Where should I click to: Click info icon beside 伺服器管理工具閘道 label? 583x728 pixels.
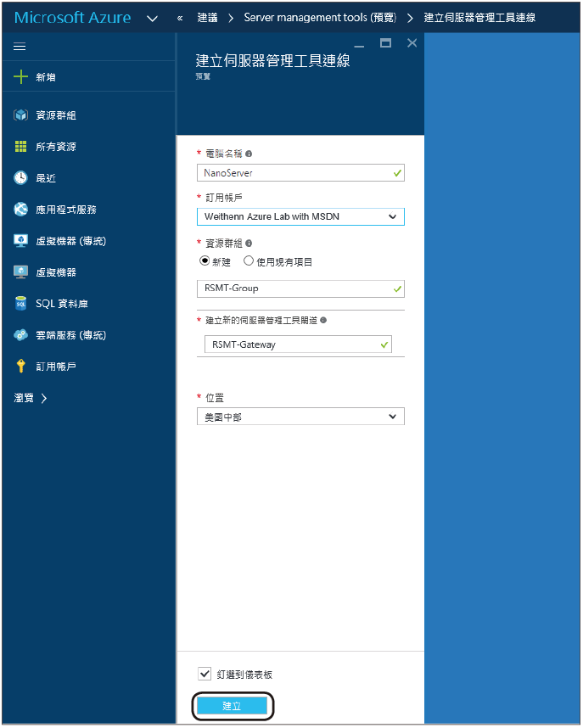point(323,321)
